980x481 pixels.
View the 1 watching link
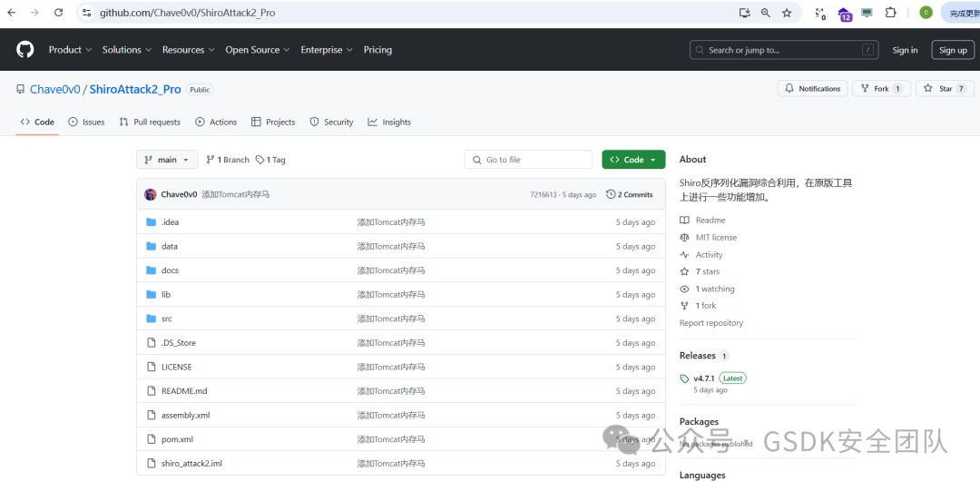point(707,289)
